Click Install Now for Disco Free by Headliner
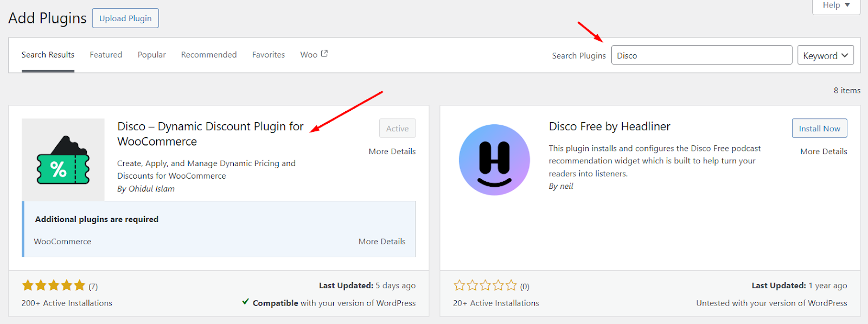Image resolution: width=868 pixels, height=324 pixels. click(819, 129)
